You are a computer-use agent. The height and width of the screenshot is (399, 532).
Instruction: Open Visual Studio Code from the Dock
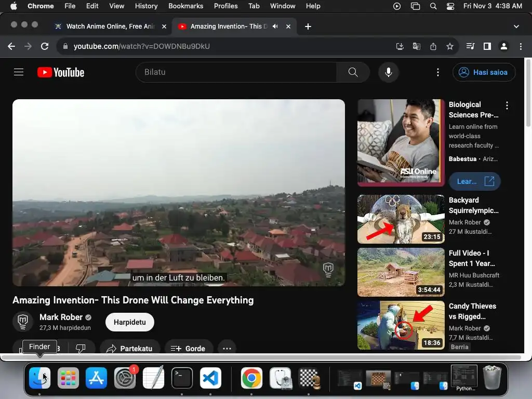click(210, 378)
